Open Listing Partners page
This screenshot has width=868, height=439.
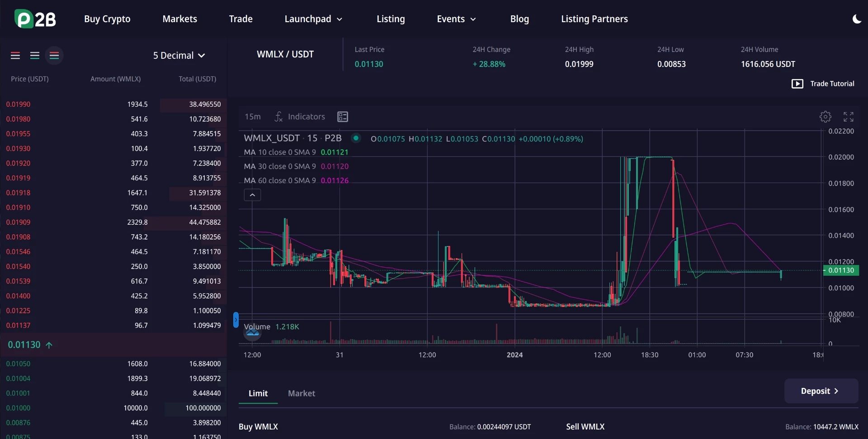(x=594, y=19)
